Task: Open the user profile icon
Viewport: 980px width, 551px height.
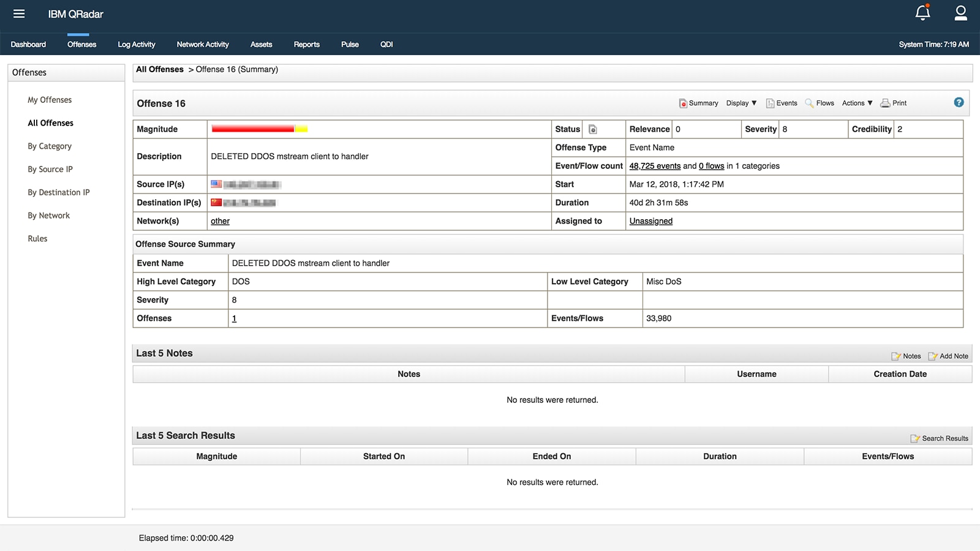Action: (960, 13)
